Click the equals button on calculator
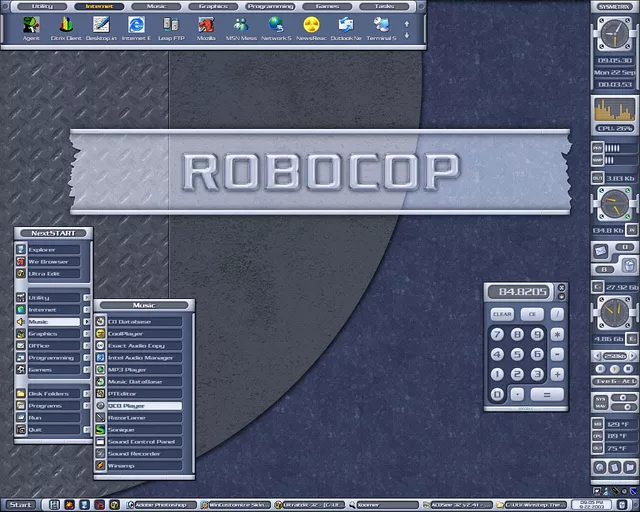Screen dimensions: 640x512 click(x=547, y=394)
